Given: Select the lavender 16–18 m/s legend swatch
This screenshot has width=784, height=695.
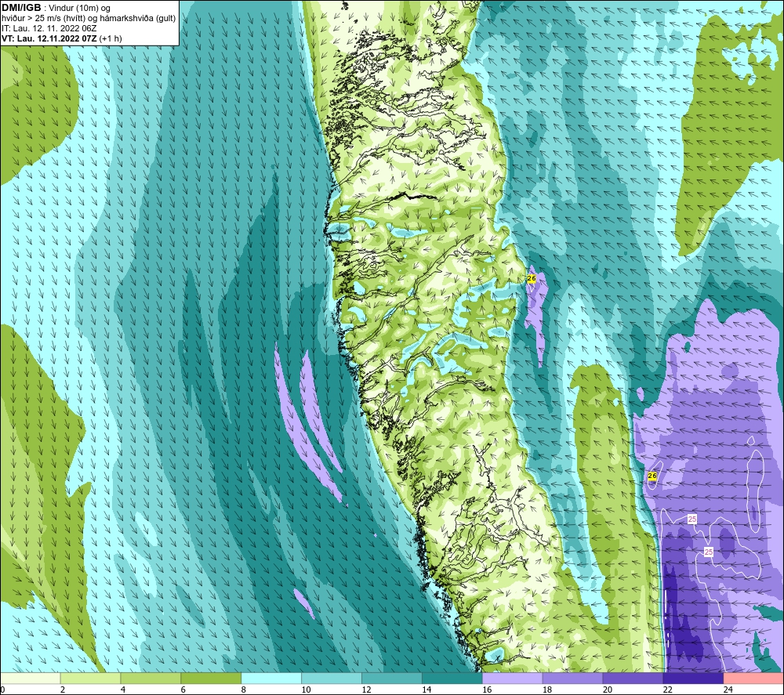Looking at the screenshot, I should [x=513, y=678].
